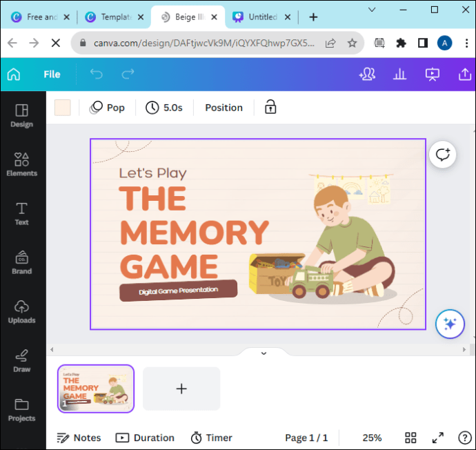The image size is (476, 450).
Task: Go to Canva home icon
Action: point(14,74)
